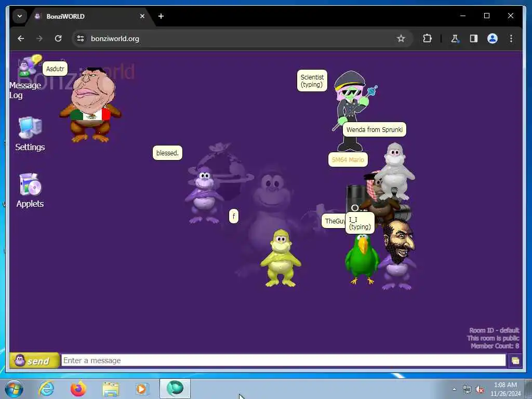Click the Room ID - default text
Viewport: 532px width, 399px height.
[x=494, y=330]
